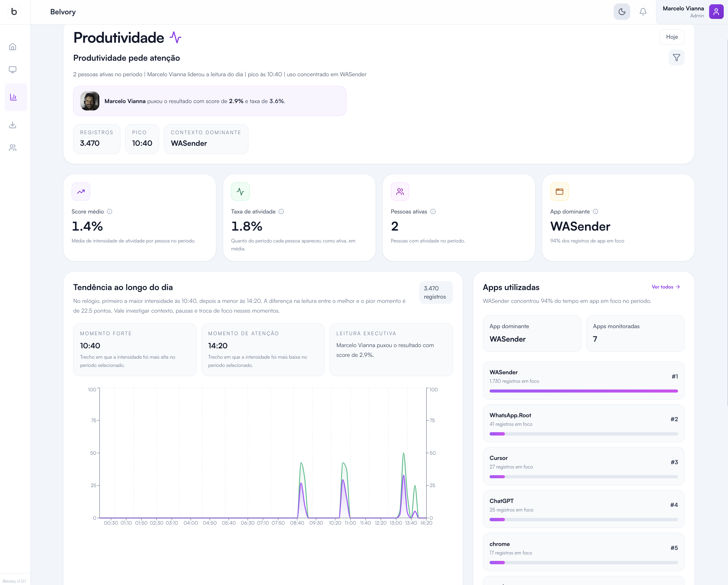Open the notifications bell
Screen dimensions: 728x585
643,12
